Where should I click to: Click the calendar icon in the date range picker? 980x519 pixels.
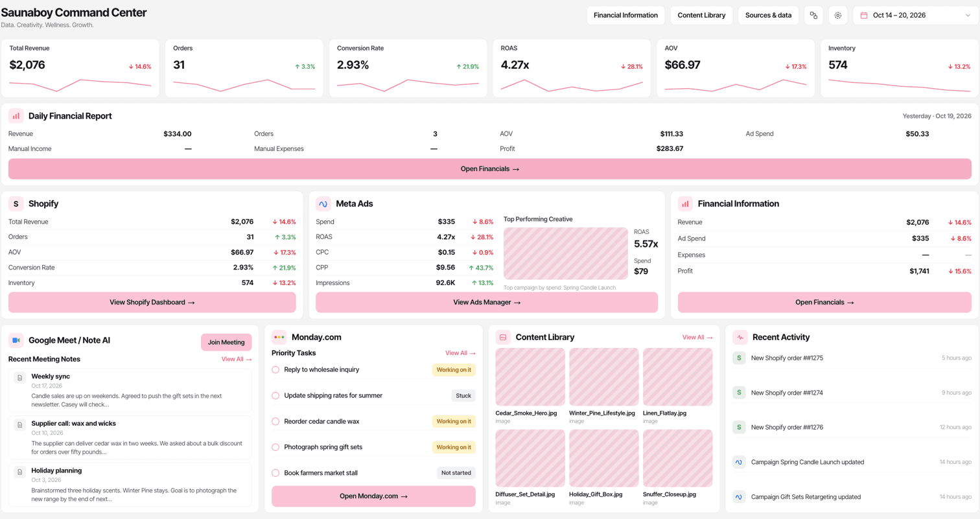point(864,15)
